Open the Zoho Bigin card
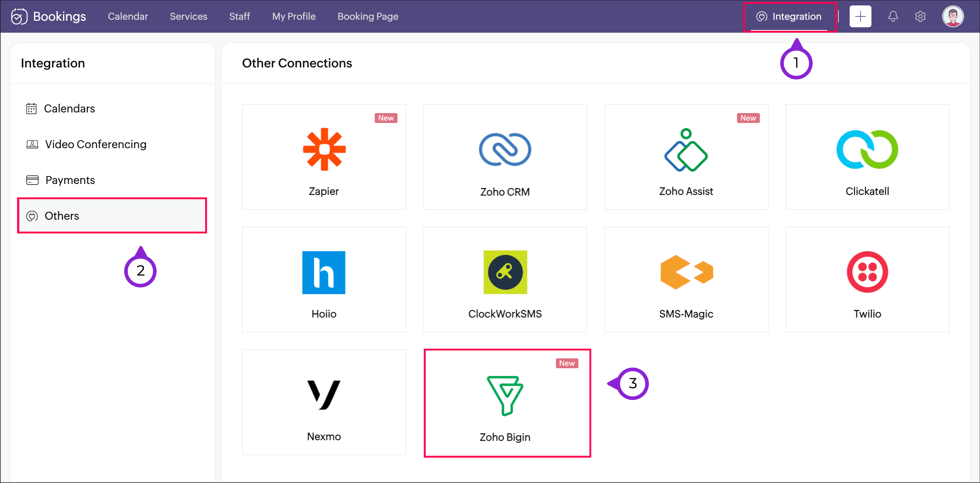Viewport: 980px width, 483px height. coord(507,403)
